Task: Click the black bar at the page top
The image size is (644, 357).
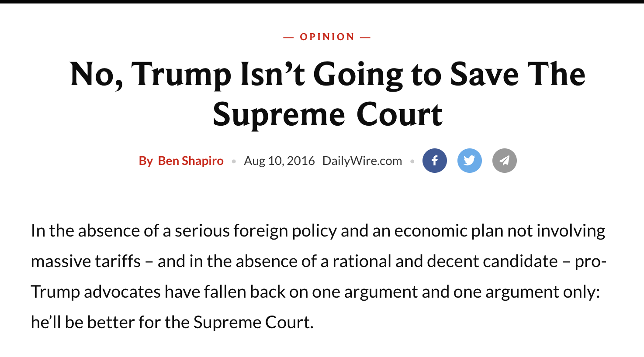Action: 322,2
